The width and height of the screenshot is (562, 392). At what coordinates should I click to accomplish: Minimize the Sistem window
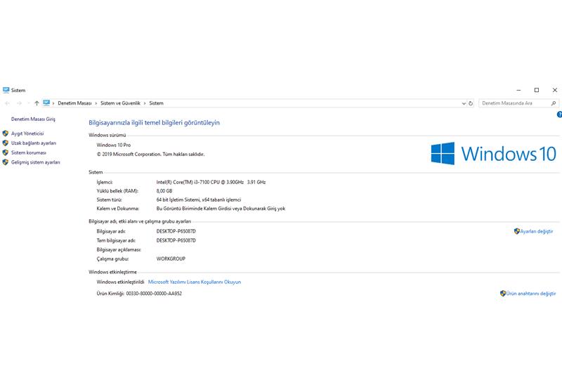pyautogui.click(x=518, y=90)
